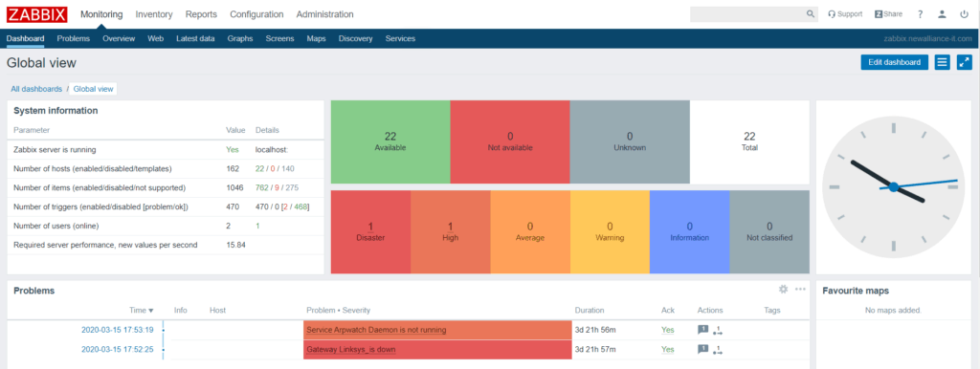Open the Share link
This screenshot has width=980, height=369.
(x=888, y=13)
